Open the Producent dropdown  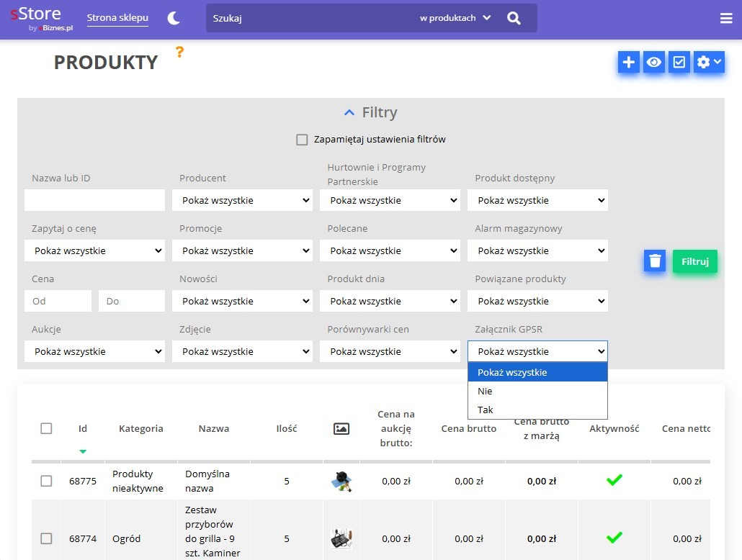point(242,200)
